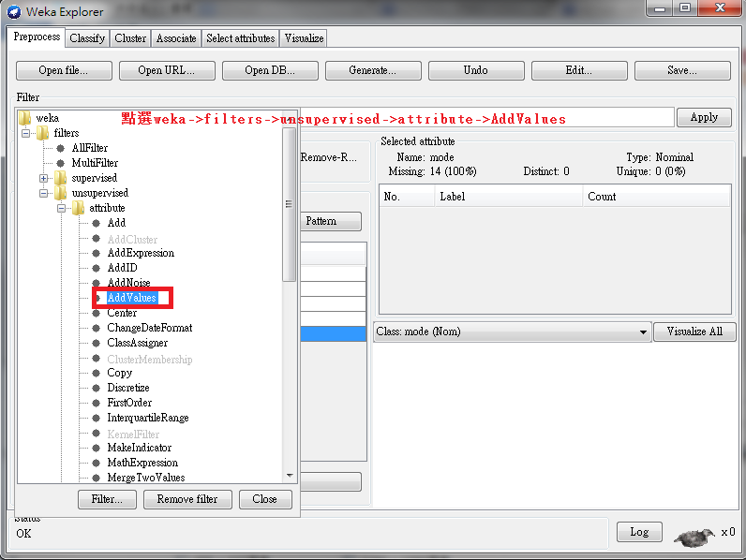Select the disabled AddCluster entry
746x560 pixels.
coord(132,239)
